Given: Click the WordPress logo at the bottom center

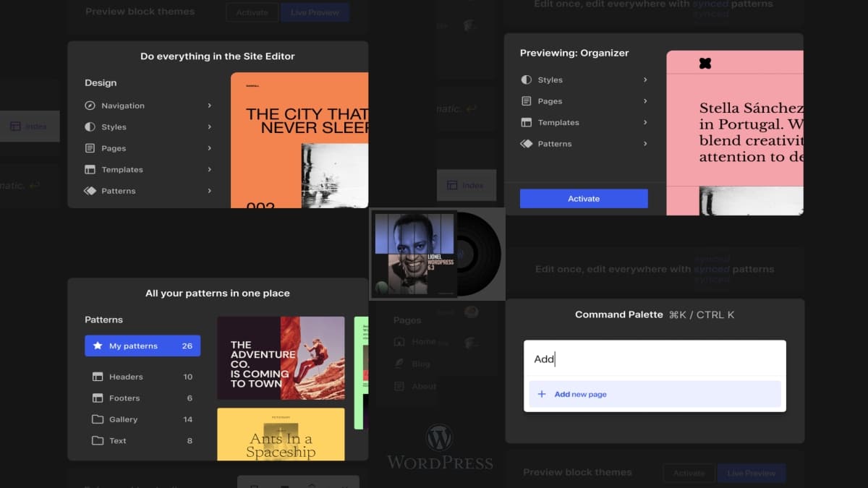Looking at the screenshot, I should [440, 448].
